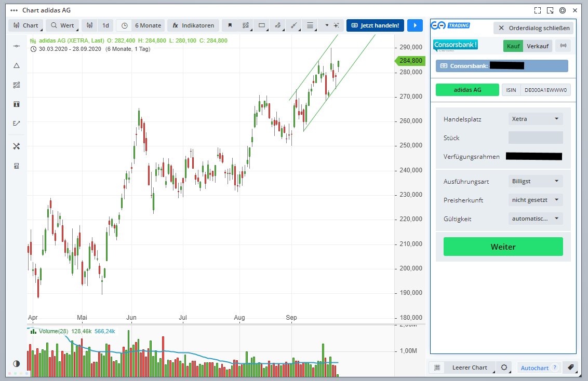Open the Wert search menu
The width and height of the screenshot is (588, 381).
click(x=62, y=25)
